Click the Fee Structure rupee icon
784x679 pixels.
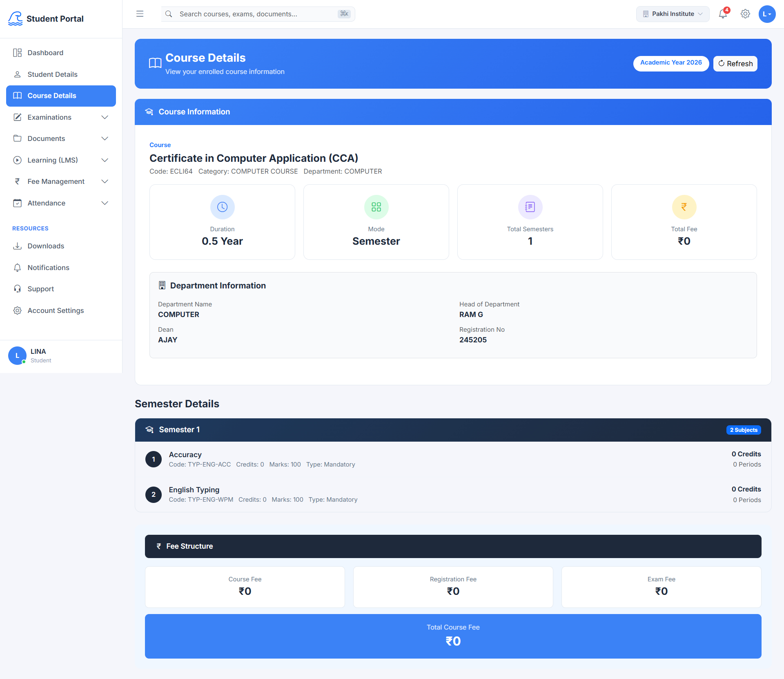[159, 546]
